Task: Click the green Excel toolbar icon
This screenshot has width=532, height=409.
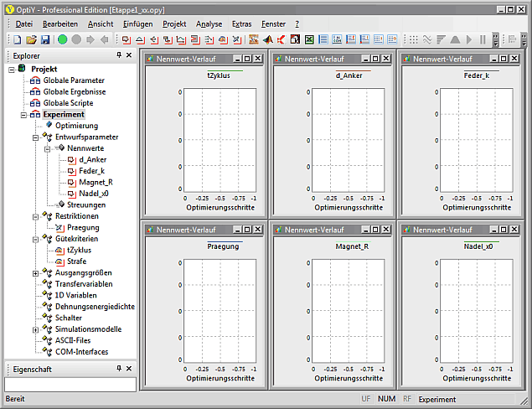Action: [x=309, y=39]
